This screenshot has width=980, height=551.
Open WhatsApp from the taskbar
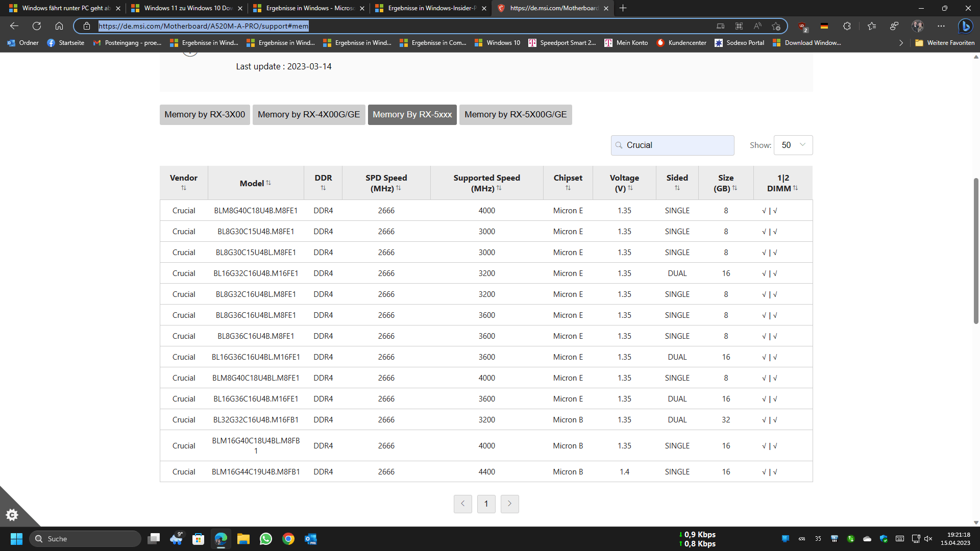point(265,539)
